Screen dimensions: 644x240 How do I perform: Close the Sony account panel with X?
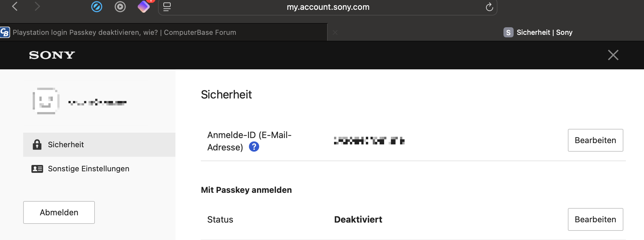[x=613, y=55]
